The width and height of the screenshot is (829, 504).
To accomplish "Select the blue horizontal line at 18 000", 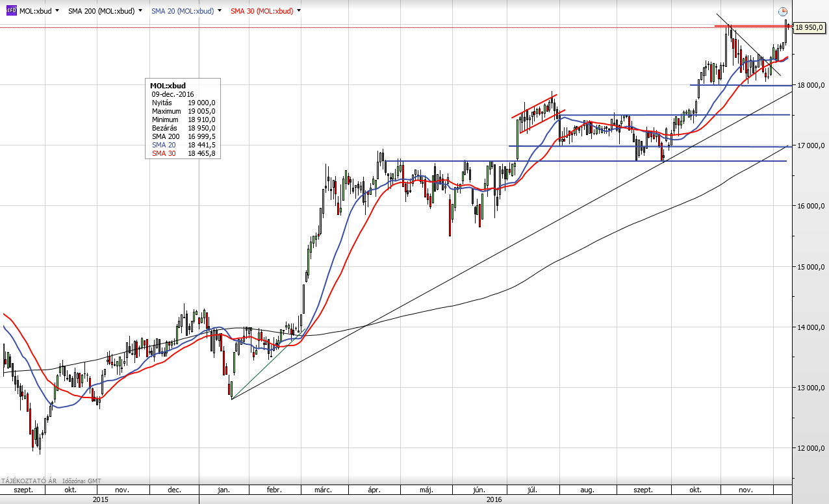I will click(741, 85).
